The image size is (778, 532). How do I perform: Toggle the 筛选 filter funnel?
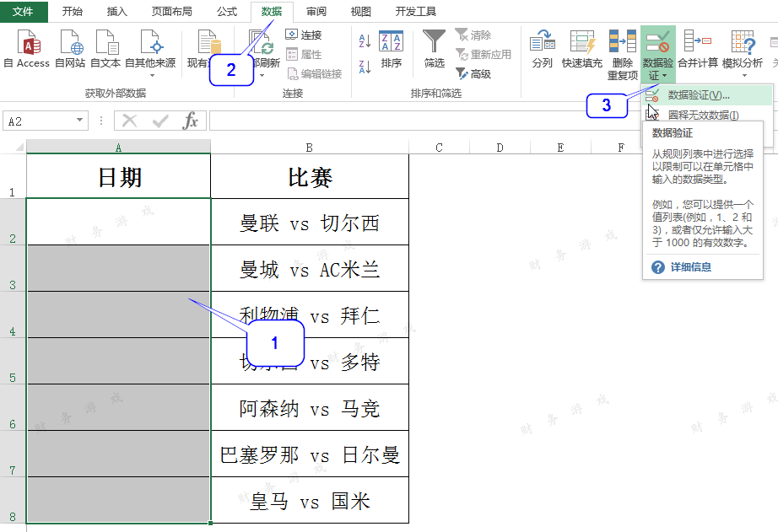tap(435, 49)
